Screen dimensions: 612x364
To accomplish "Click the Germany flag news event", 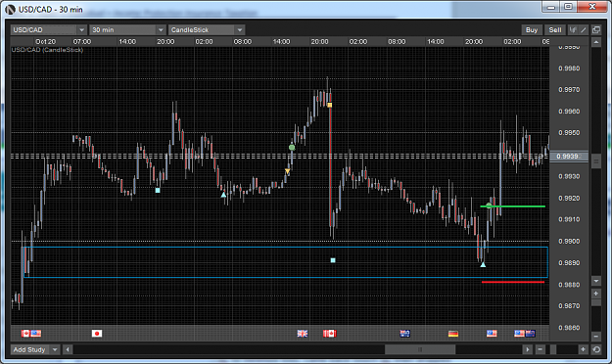I will pyautogui.click(x=452, y=334).
